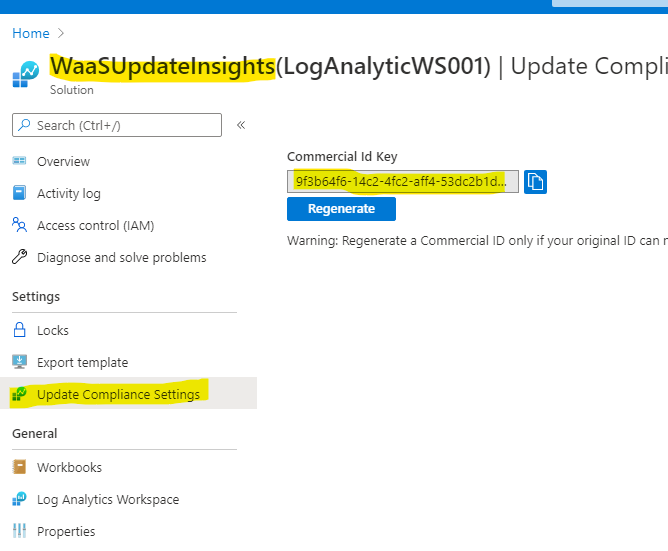Click the Access control (IAM) people icon

tap(19, 225)
